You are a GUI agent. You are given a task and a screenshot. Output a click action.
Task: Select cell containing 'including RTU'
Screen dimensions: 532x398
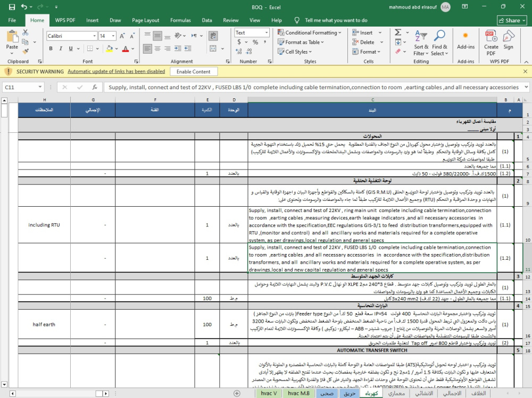click(x=44, y=225)
